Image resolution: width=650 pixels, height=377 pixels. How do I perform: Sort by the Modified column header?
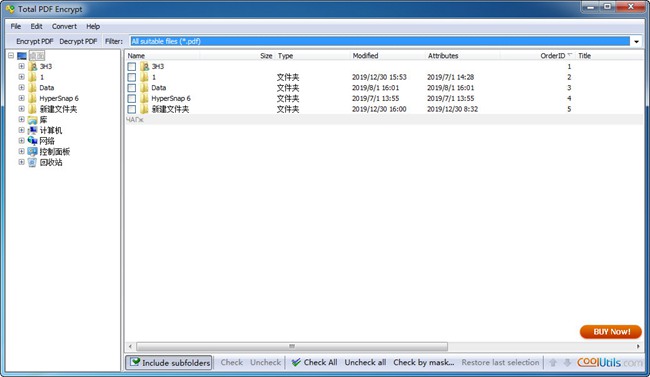(x=388, y=56)
